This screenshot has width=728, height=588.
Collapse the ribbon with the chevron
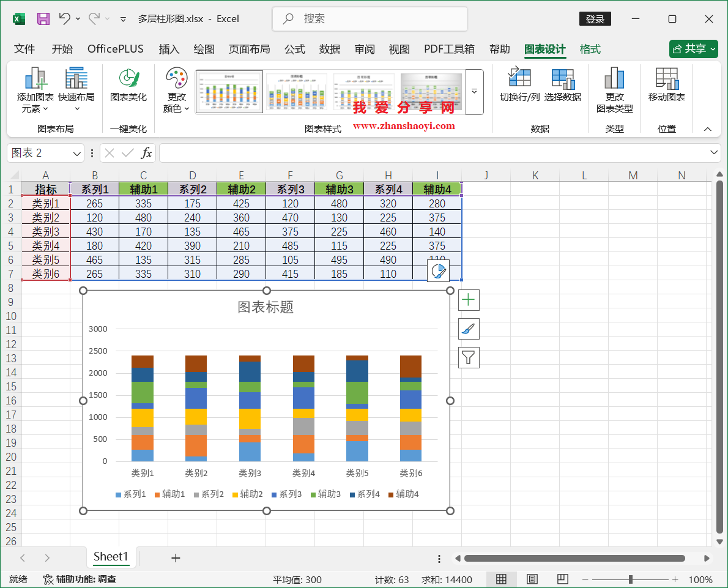tap(708, 129)
